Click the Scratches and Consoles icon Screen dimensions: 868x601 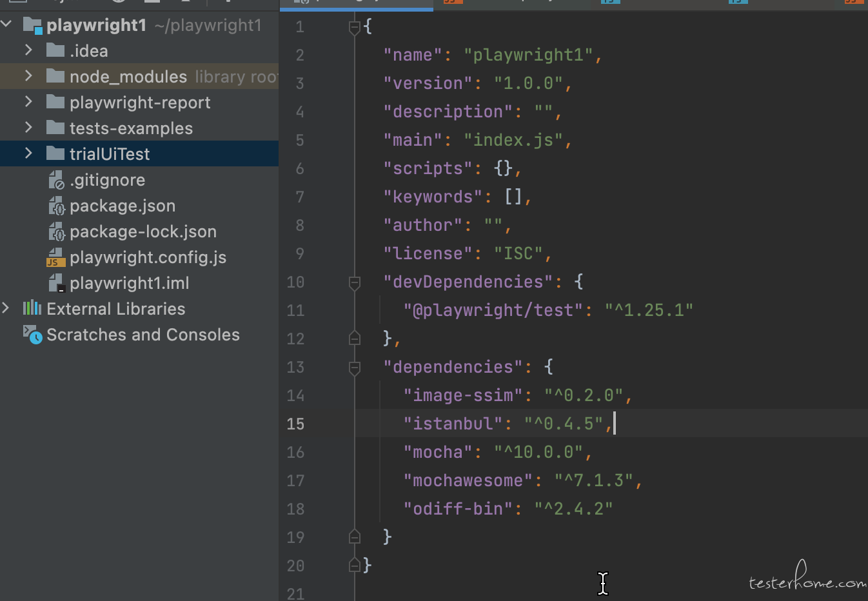coord(33,335)
